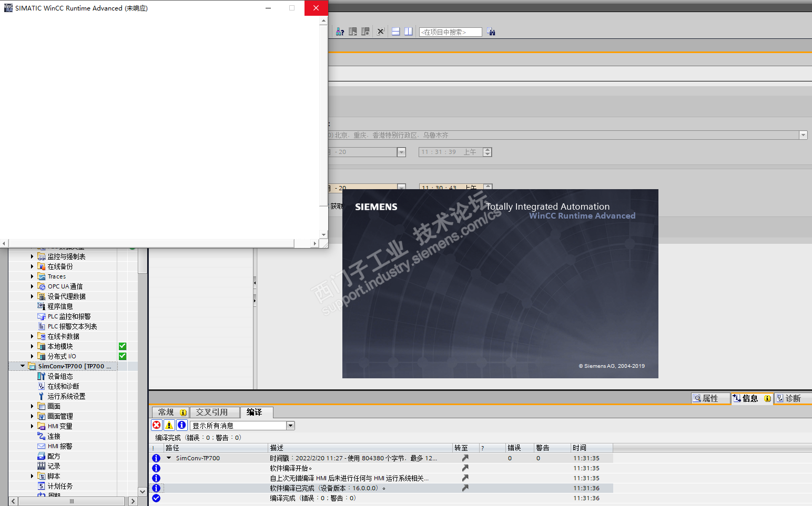Toggle the blue information message filter
Screen dimensions: 812x506
182,425
